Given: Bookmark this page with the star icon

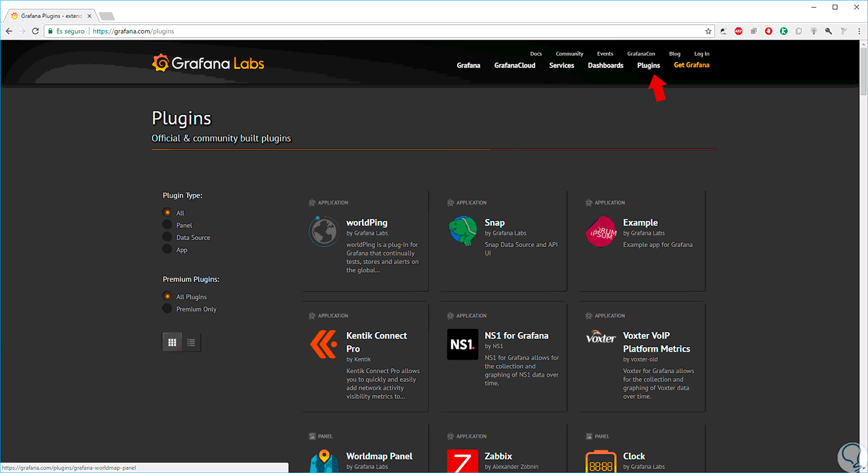Looking at the screenshot, I should 708,31.
